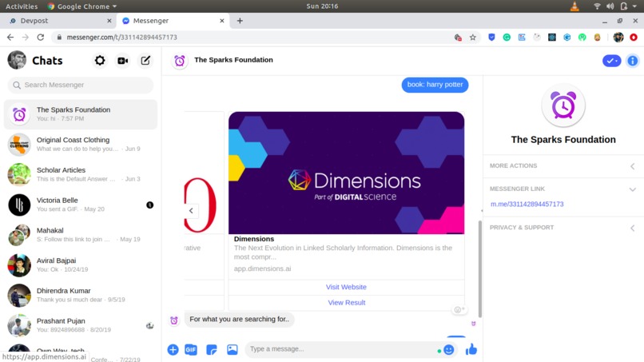Reload the Messenger page
Screen dimensions: 644x362
click(40, 38)
